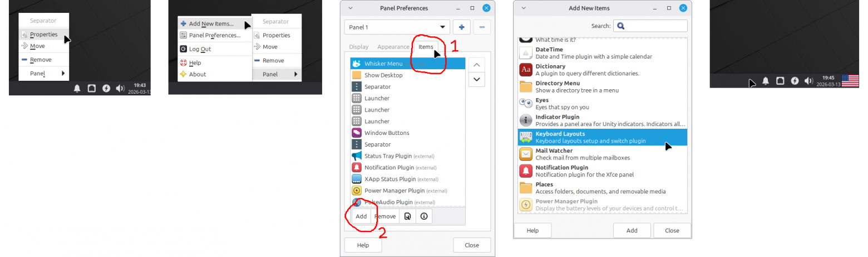868x257 pixels.
Task: Click the minus remove panel button
Action: pos(482,27)
